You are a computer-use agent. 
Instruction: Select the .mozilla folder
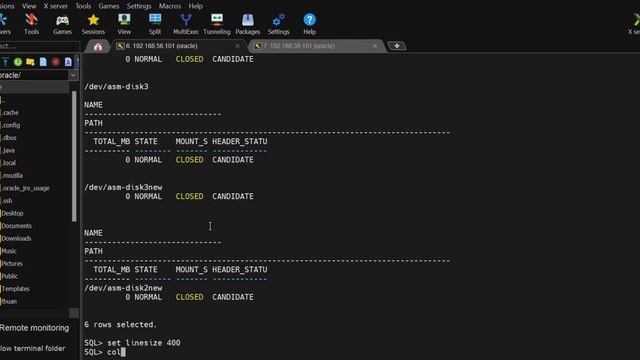(12, 176)
